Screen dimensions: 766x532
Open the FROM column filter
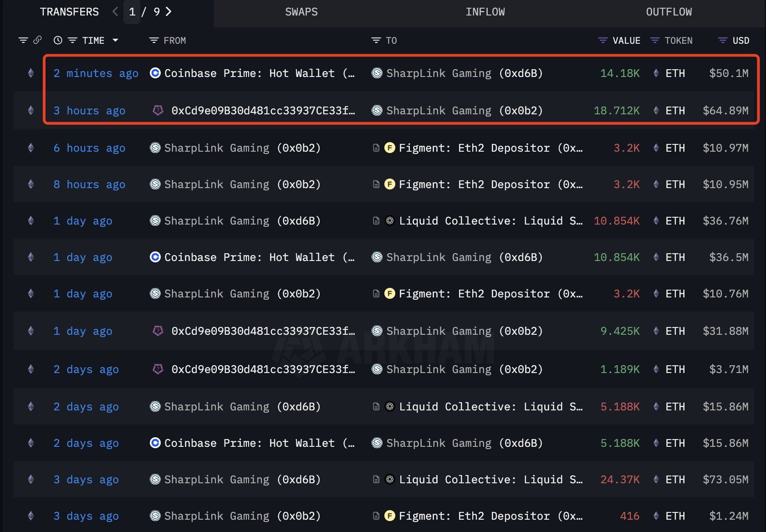154,41
